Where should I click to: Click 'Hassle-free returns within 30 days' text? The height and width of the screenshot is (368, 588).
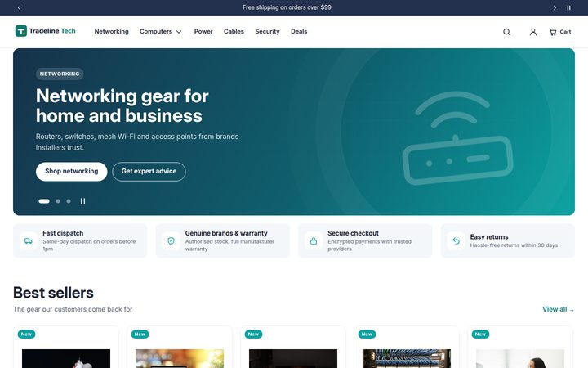[x=514, y=245]
